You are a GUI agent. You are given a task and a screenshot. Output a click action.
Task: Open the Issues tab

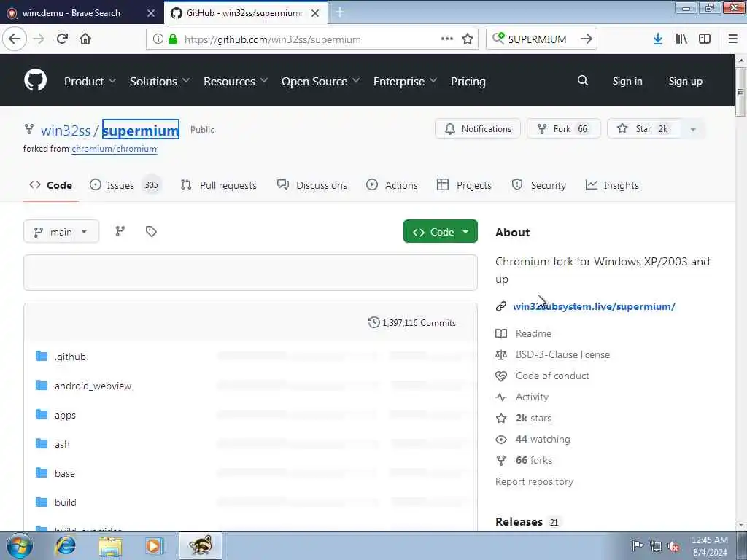[125, 185]
